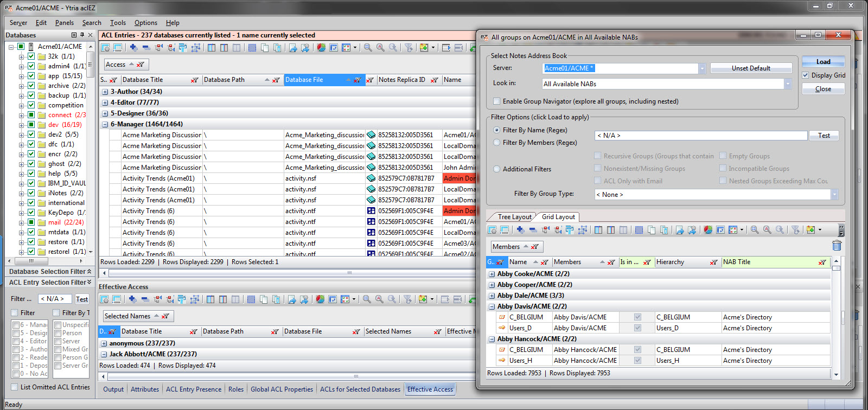Select Filter By Members (Regex) radio button
This screenshot has height=410, width=868.
tap(497, 143)
